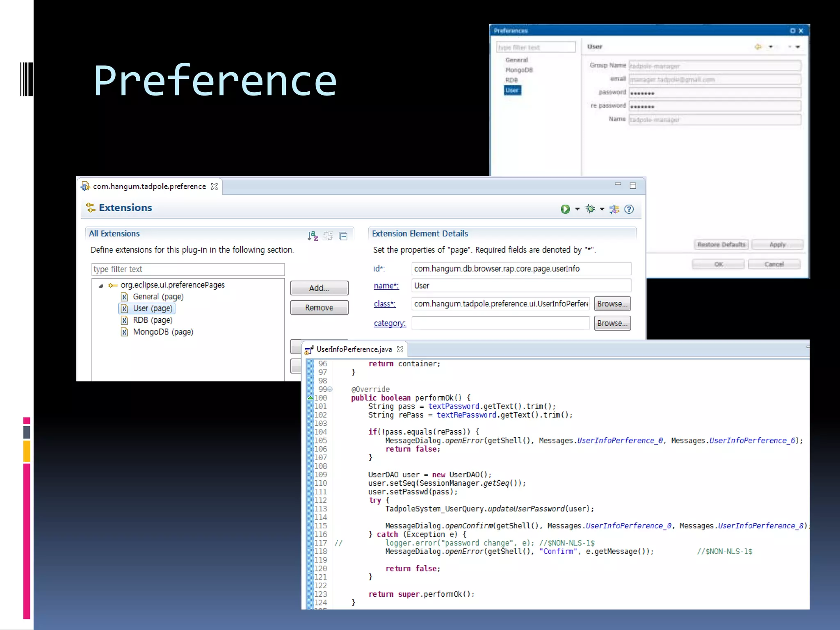This screenshot has width=840, height=630.
Task: Select the com.hangum.tadpole.preference editor tab
Action: tap(149, 187)
